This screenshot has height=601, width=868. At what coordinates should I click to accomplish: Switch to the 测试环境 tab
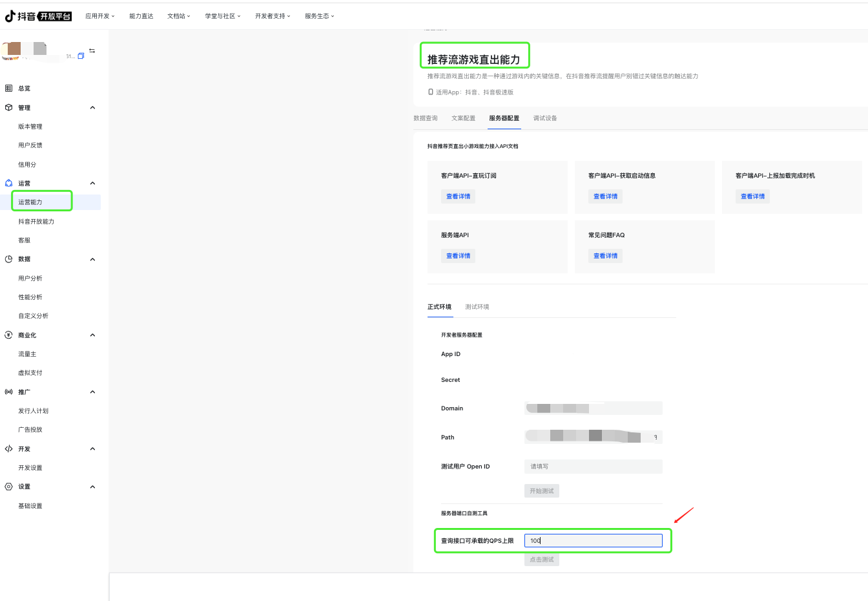point(477,307)
